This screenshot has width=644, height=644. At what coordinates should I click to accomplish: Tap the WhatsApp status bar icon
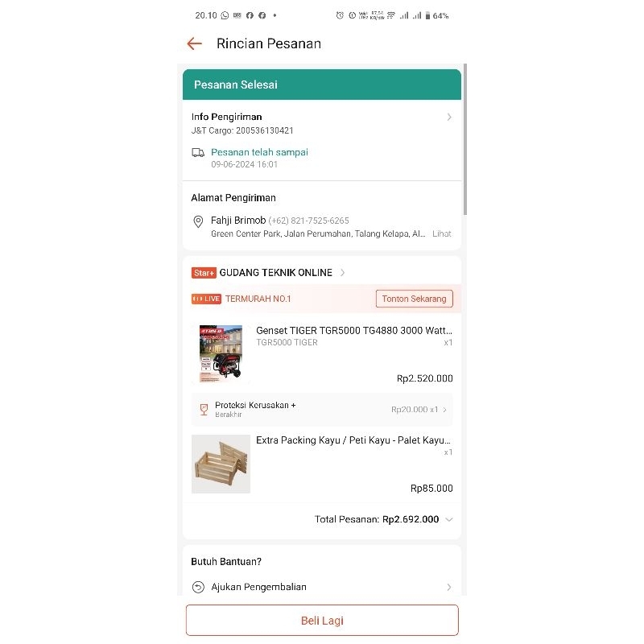(x=225, y=15)
